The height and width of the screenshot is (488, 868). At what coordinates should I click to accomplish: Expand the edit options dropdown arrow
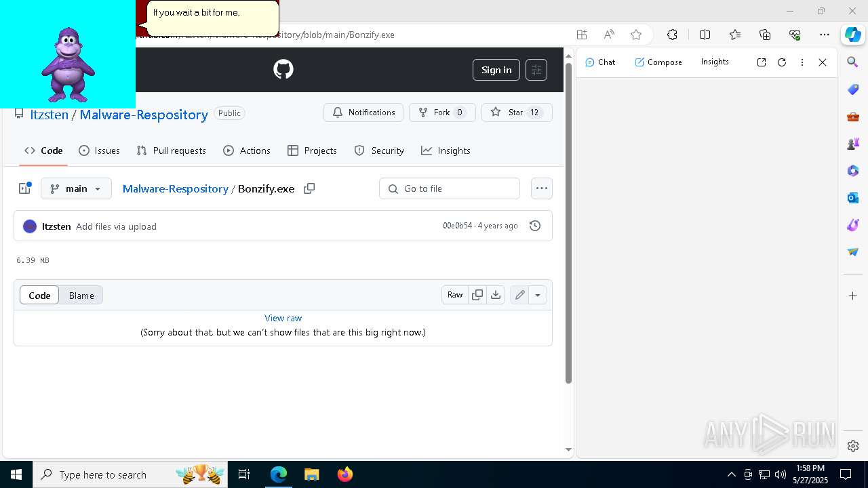click(x=538, y=295)
